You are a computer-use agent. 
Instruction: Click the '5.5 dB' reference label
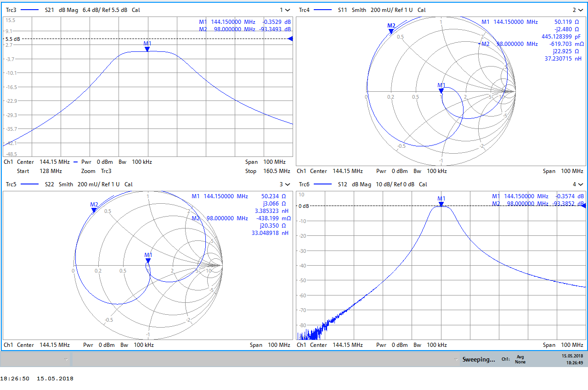coord(12,39)
